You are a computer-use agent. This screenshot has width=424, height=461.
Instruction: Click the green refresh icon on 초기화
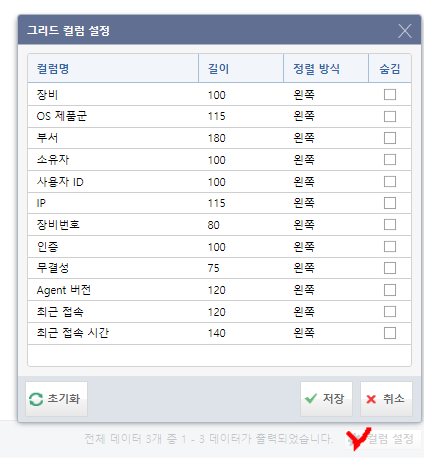(36, 399)
